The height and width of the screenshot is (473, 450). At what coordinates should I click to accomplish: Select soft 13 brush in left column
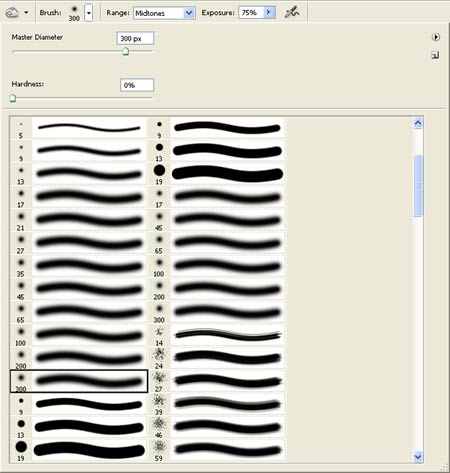point(79,174)
